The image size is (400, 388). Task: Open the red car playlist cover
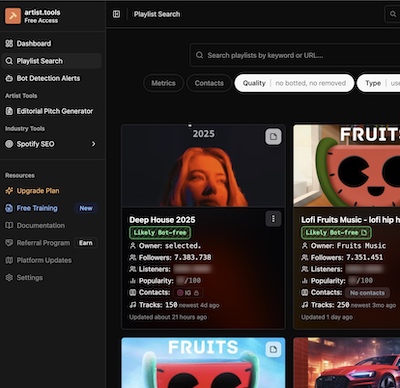click(347, 363)
